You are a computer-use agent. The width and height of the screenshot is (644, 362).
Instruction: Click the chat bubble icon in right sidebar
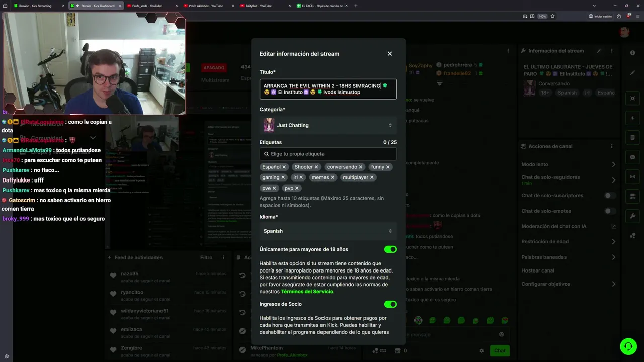632,157
